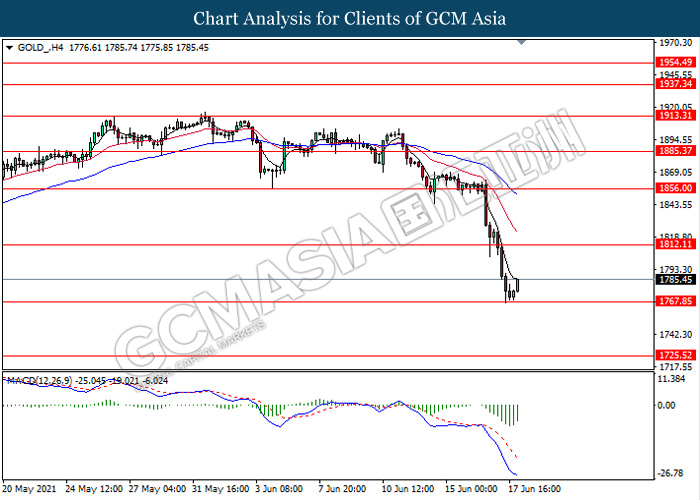Select the 1937.34 price level label
This screenshot has height=500, width=700.
(x=675, y=83)
